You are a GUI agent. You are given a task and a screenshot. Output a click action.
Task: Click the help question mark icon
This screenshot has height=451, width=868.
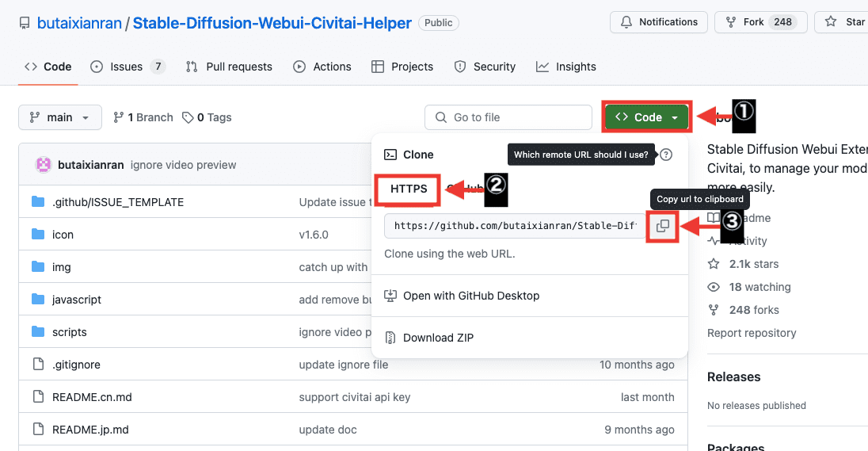666,155
